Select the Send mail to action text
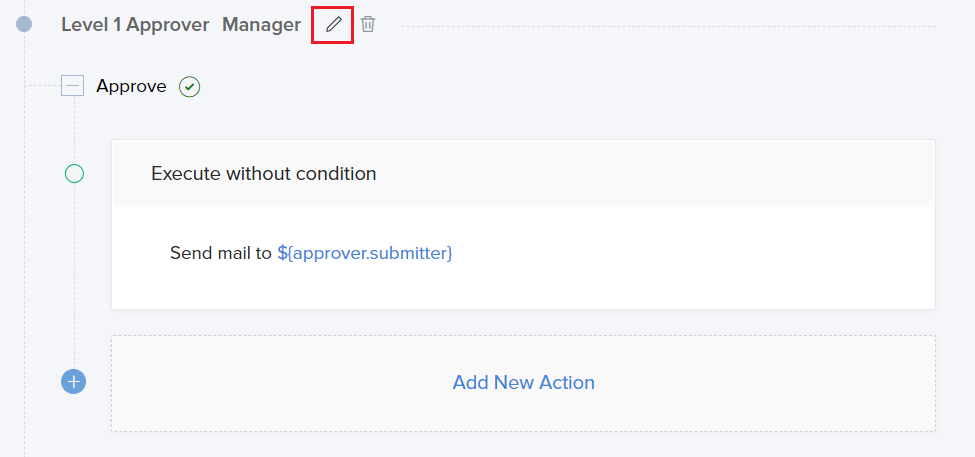 220,254
